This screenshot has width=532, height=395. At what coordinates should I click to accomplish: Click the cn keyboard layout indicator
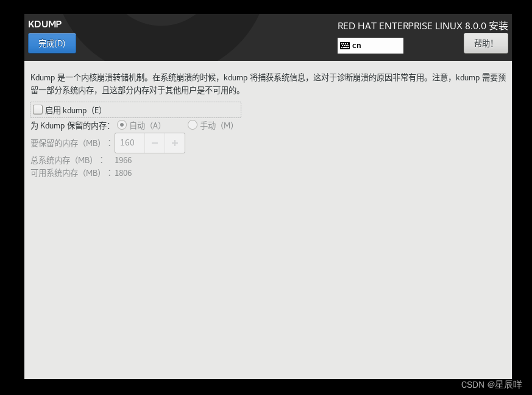point(370,46)
